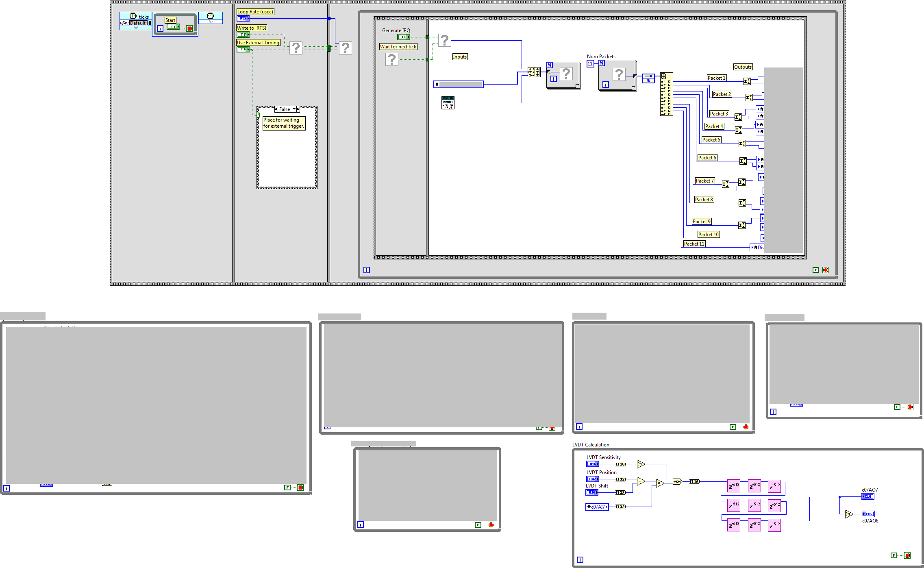Viewport: 924px width, 568px height.
Task: Select the Outputs label
Action: (743, 67)
